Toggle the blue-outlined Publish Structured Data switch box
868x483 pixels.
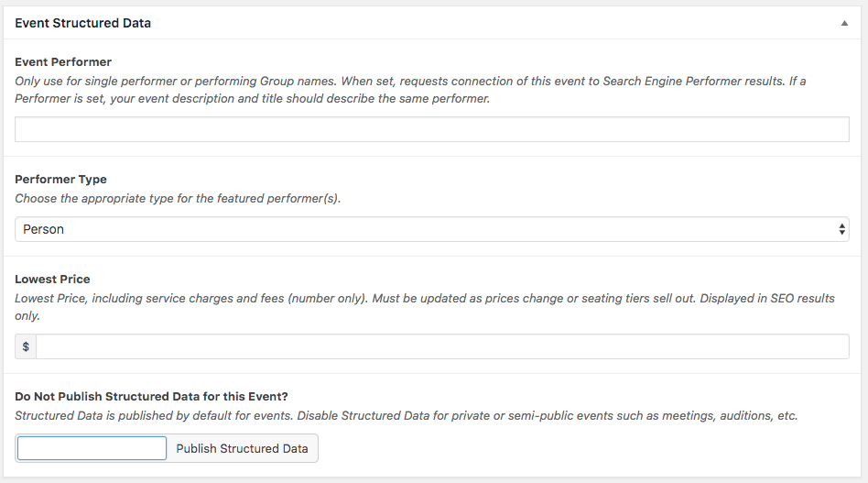point(92,448)
